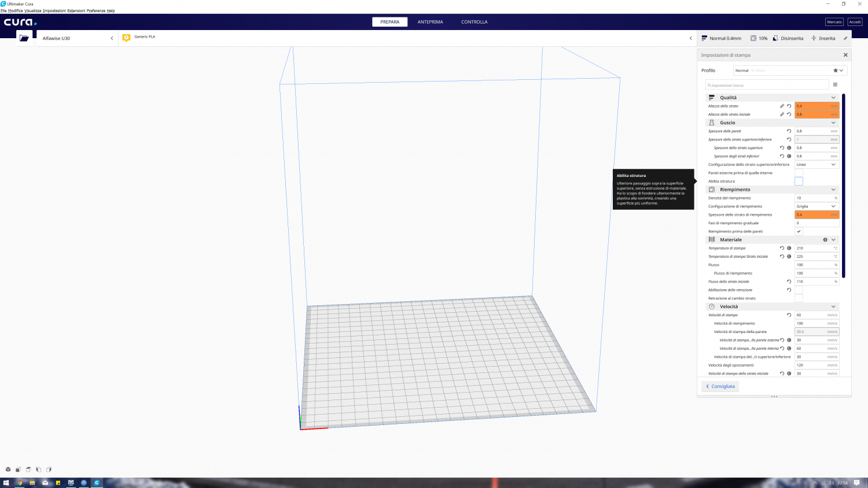The image size is (868, 488).
Task: Click link icon for Altezza dello strato
Action: click(x=782, y=106)
